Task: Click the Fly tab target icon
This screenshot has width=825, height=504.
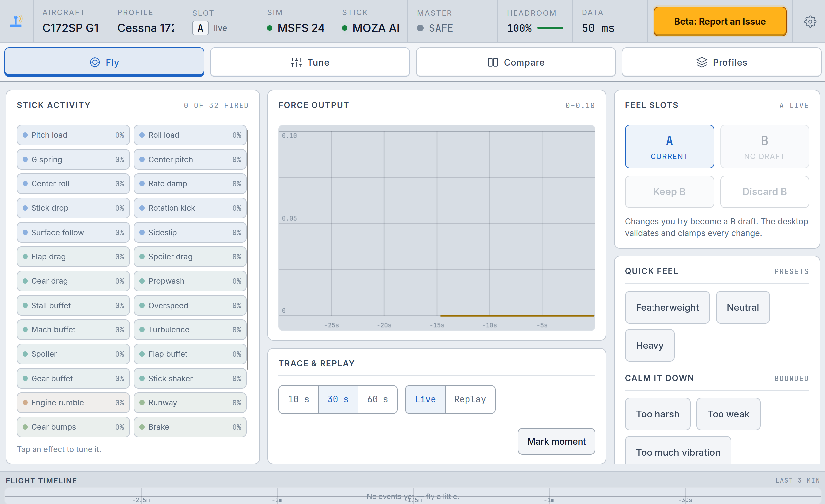Action: pyautogui.click(x=95, y=62)
